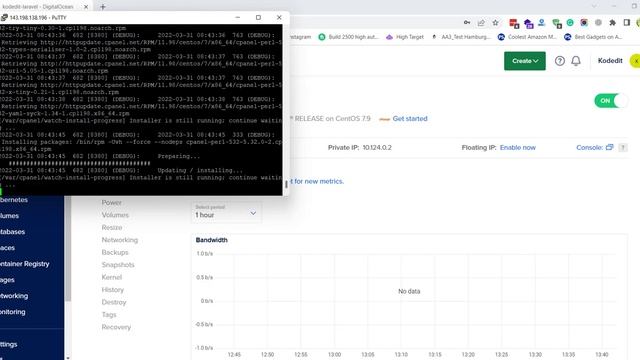Open the green shield extension icon
This screenshot has height=360, width=640.
tap(556, 23)
